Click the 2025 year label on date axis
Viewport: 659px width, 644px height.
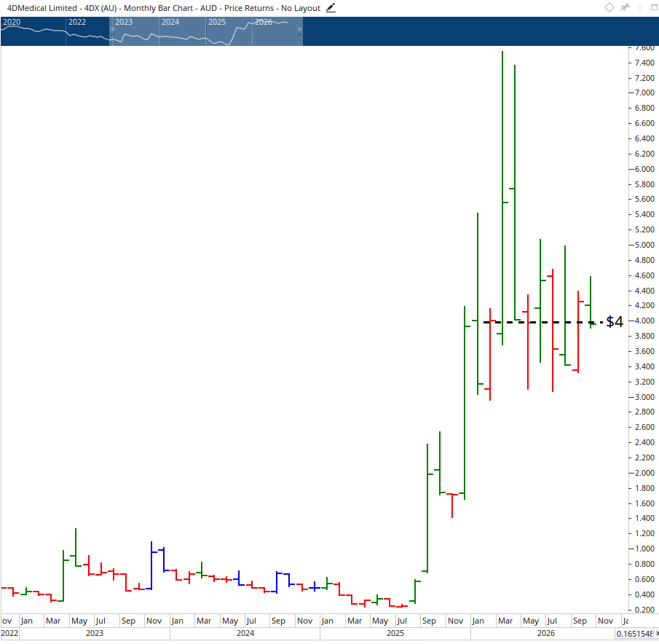coord(395,634)
